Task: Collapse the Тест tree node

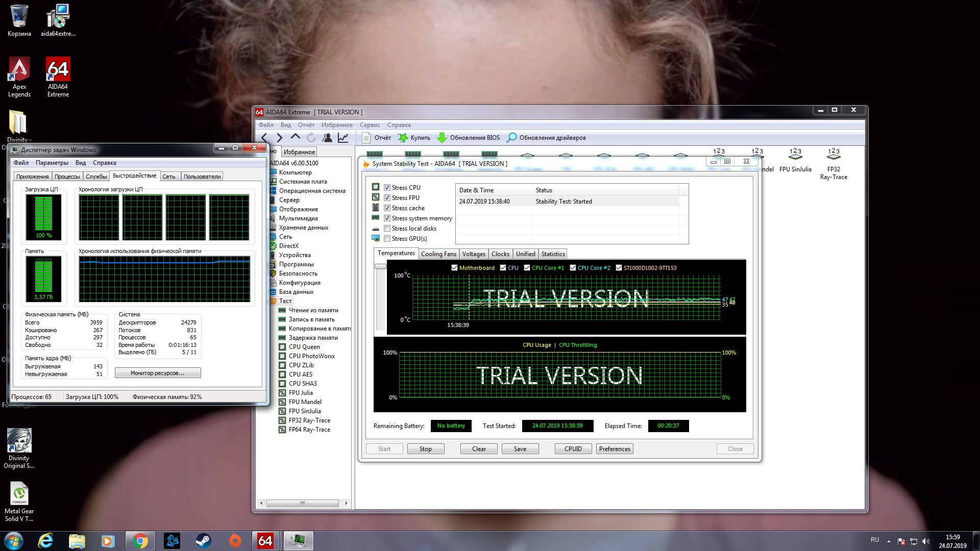Action: (285, 301)
